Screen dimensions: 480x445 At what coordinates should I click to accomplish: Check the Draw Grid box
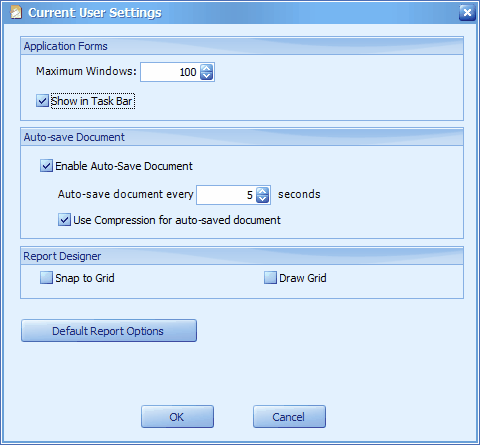coord(270,277)
